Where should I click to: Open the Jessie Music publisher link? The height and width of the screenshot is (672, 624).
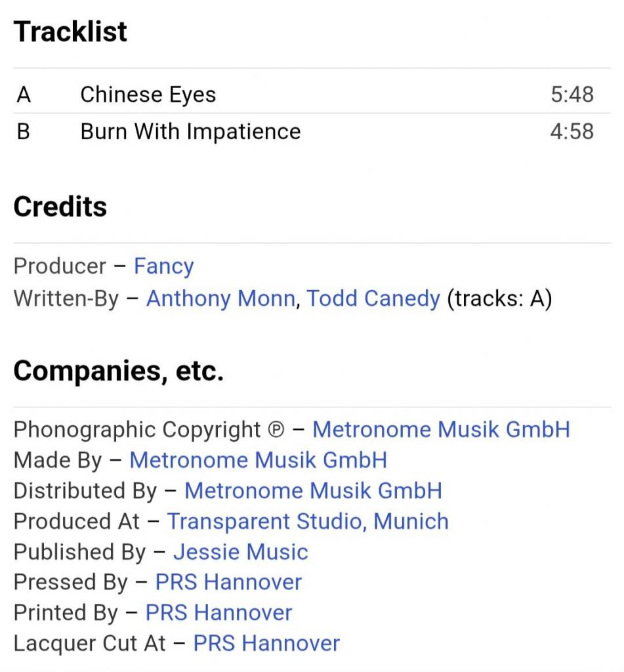point(240,552)
